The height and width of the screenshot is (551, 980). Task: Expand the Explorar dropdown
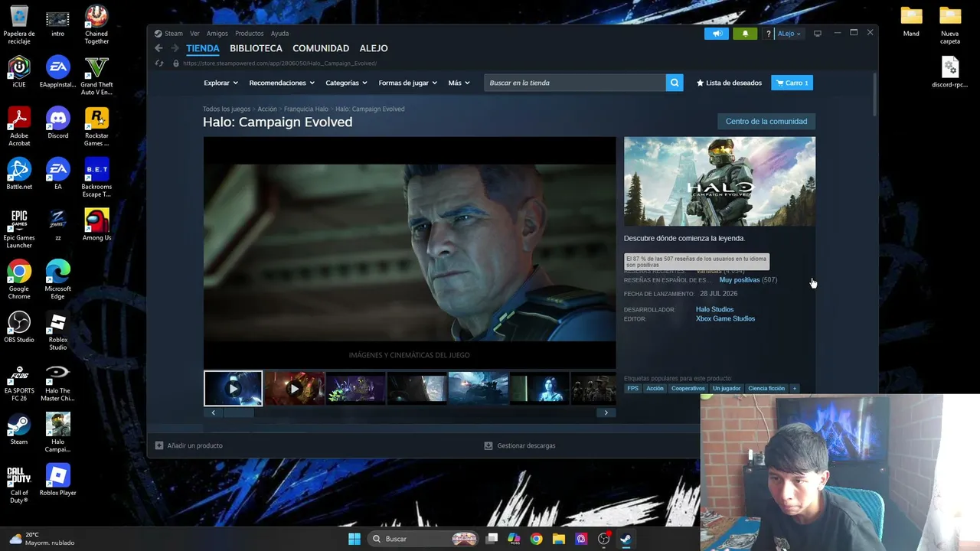(x=220, y=83)
